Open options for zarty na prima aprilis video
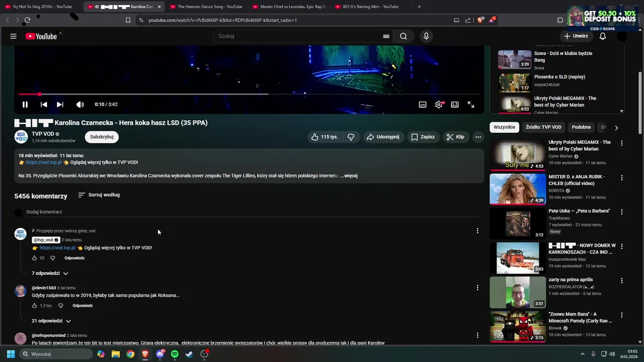The image size is (644, 362). (x=621, y=281)
